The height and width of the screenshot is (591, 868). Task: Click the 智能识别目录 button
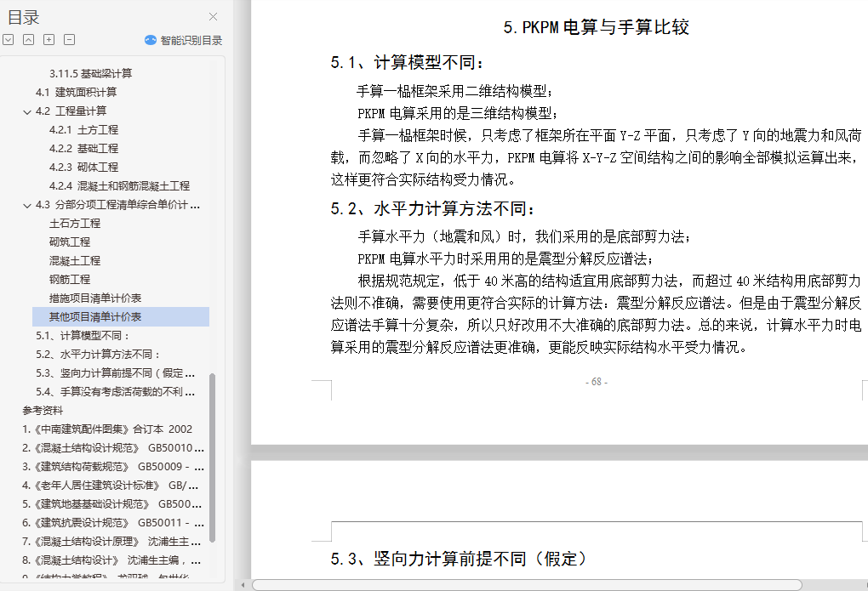pyautogui.click(x=183, y=41)
